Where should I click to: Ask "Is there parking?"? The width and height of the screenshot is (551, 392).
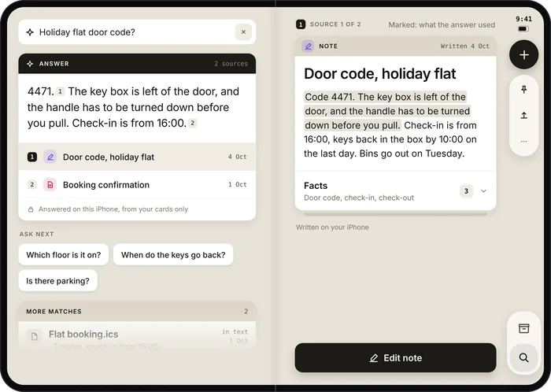tap(58, 281)
